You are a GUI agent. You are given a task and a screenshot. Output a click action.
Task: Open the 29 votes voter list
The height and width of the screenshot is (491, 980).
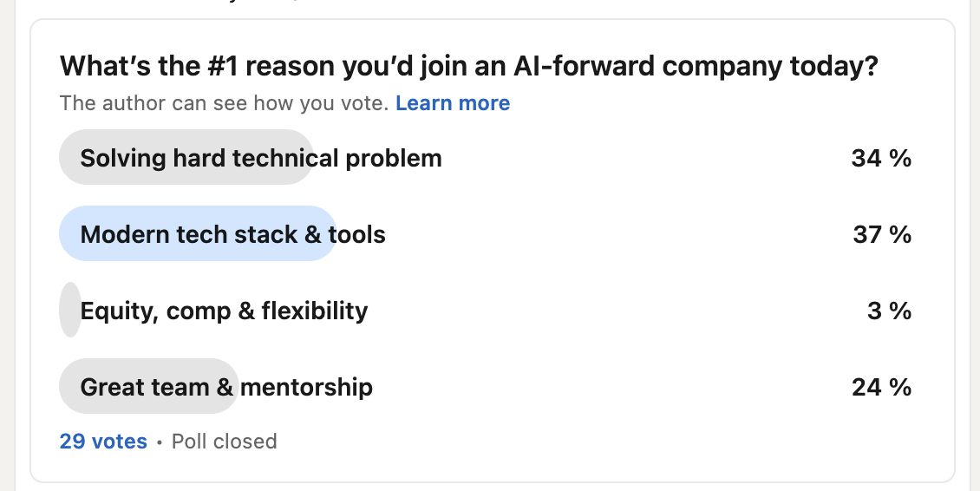click(x=103, y=441)
